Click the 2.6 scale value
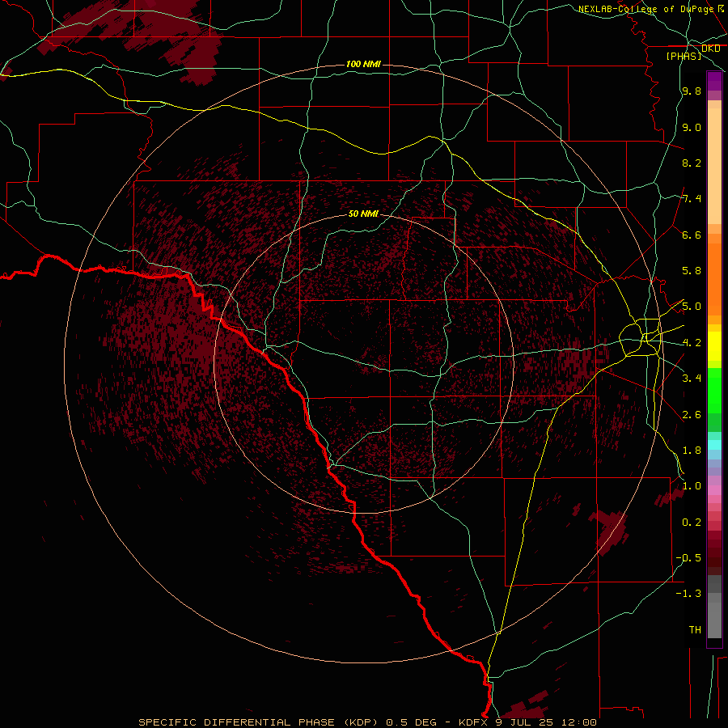 pos(692,415)
